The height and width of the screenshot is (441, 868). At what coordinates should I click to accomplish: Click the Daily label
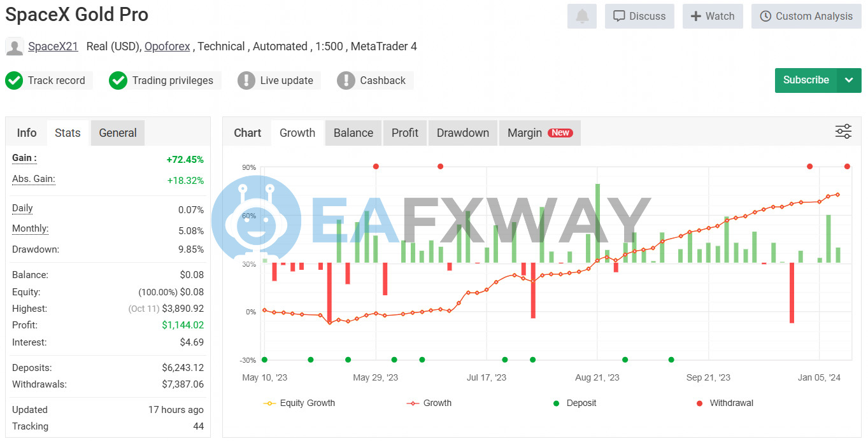pyautogui.click(x=22, y=208)
